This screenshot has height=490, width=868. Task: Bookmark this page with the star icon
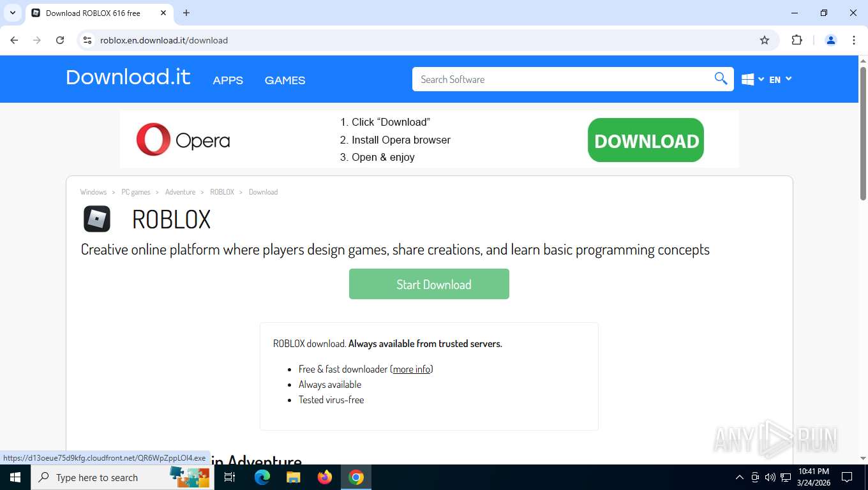(765, 40)
